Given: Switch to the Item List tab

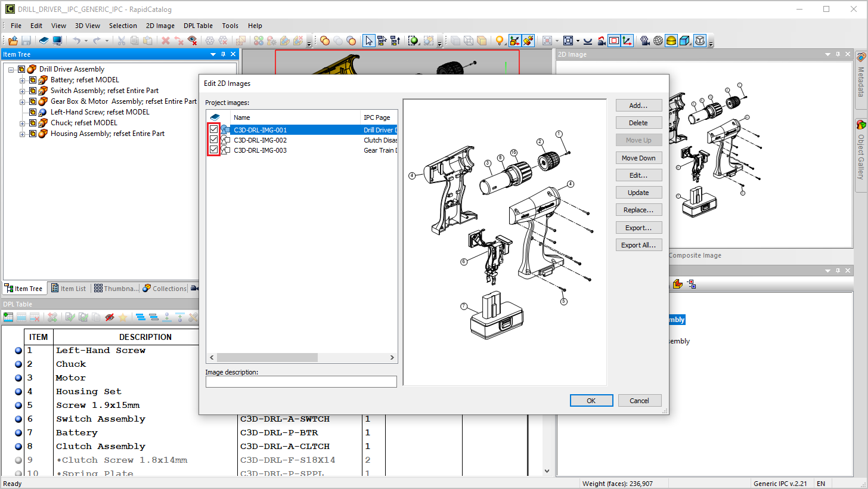Looking at the screenshot, I should point(68,289).
